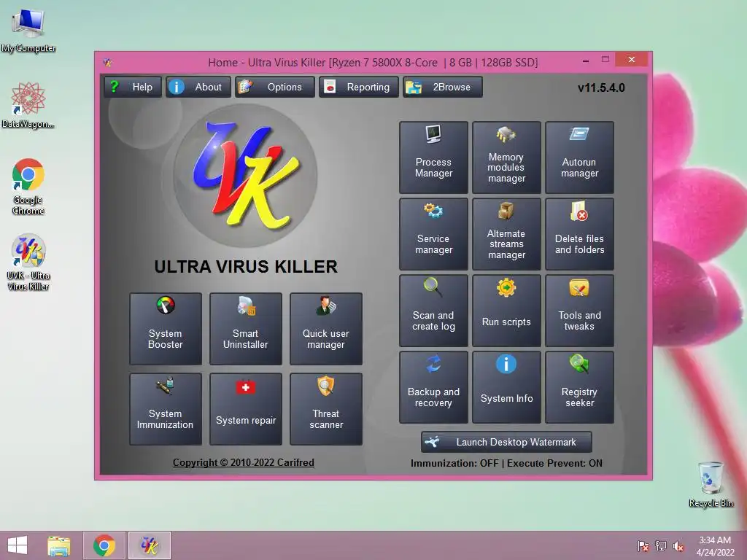Maximize the Ultra Virus Killer window
The width and height of the screenshot is (747, 560).
[x=605, y=60]
